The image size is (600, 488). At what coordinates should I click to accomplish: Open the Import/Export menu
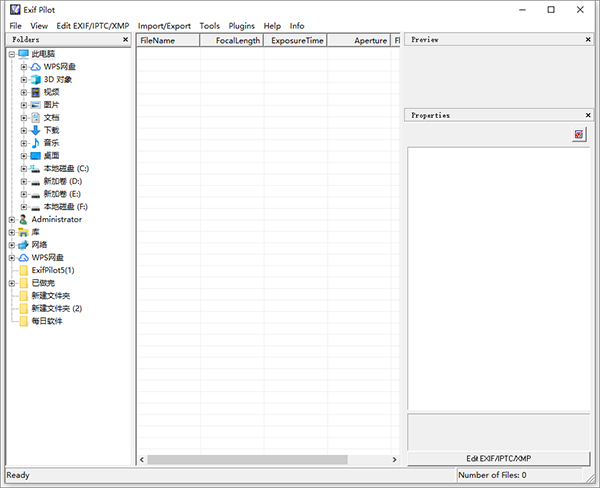(x=164, y=25)
